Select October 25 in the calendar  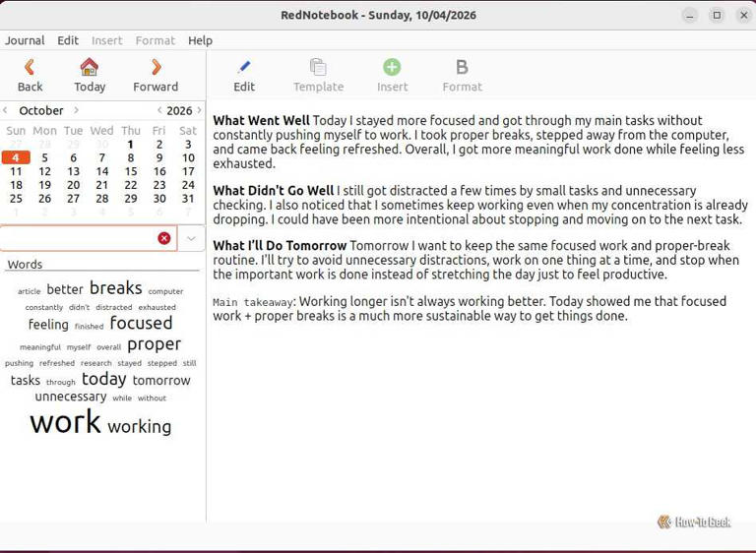click(x=16, y=198)
